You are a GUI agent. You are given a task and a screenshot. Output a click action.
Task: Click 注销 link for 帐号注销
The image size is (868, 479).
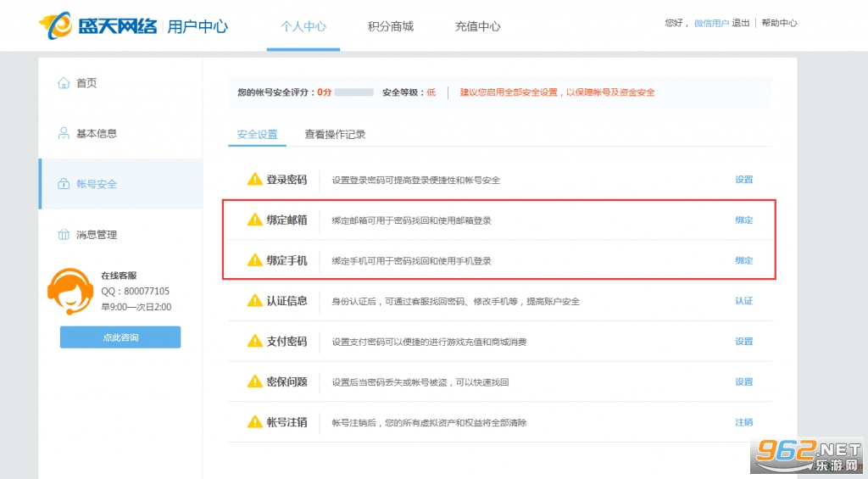tap(744, 422)
